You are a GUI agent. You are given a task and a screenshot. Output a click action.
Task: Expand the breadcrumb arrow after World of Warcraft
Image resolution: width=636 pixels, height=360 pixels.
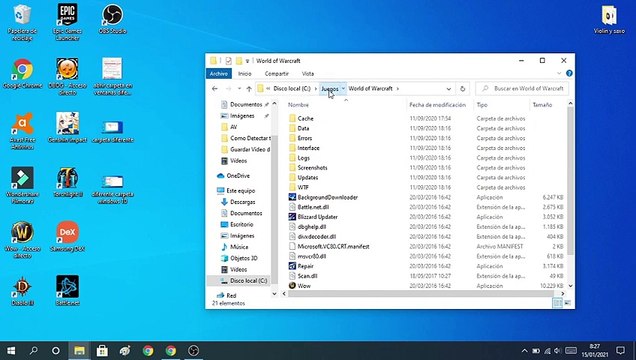[x=398, y=88]
